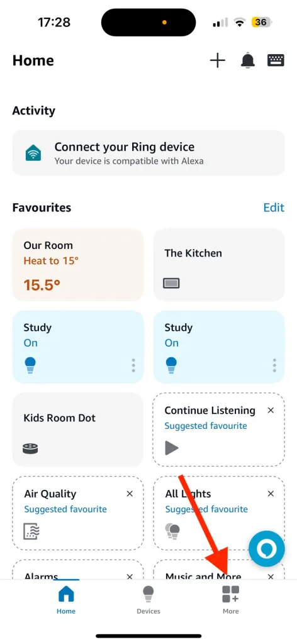Tap the floating Alexa voice button
Image resolution: width=297 pixels, height=644 pixels.
267,548
